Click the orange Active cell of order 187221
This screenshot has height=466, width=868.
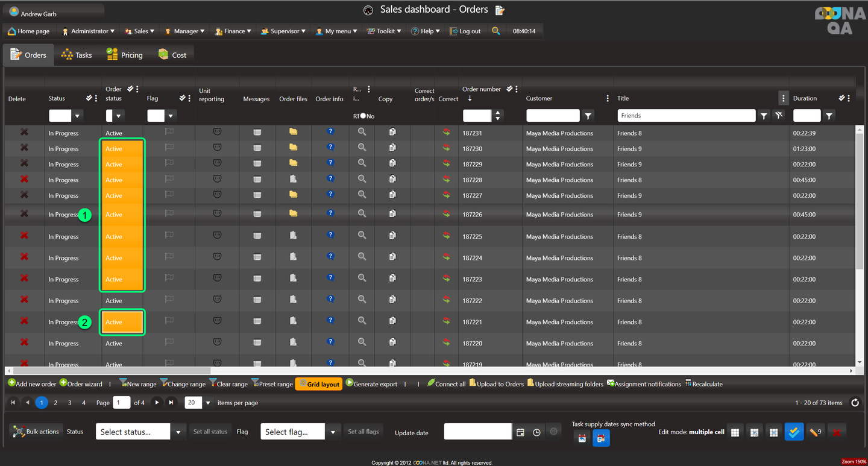122,322
